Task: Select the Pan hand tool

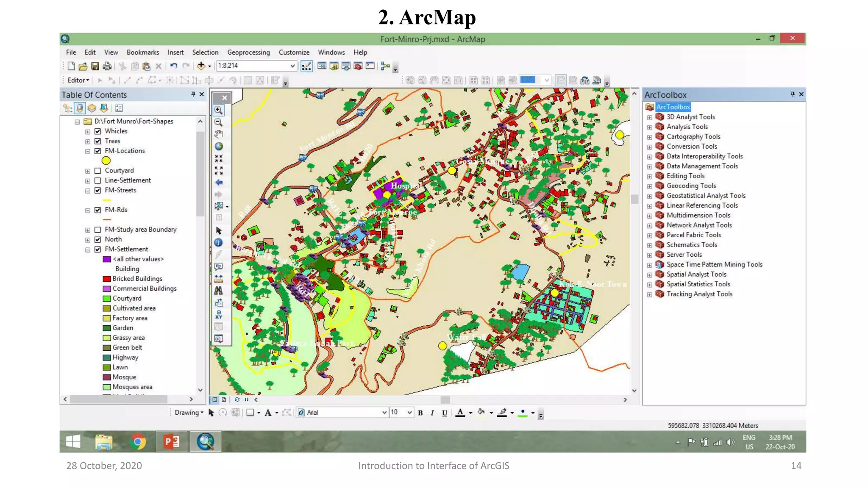Action: [x=219, y=134]
